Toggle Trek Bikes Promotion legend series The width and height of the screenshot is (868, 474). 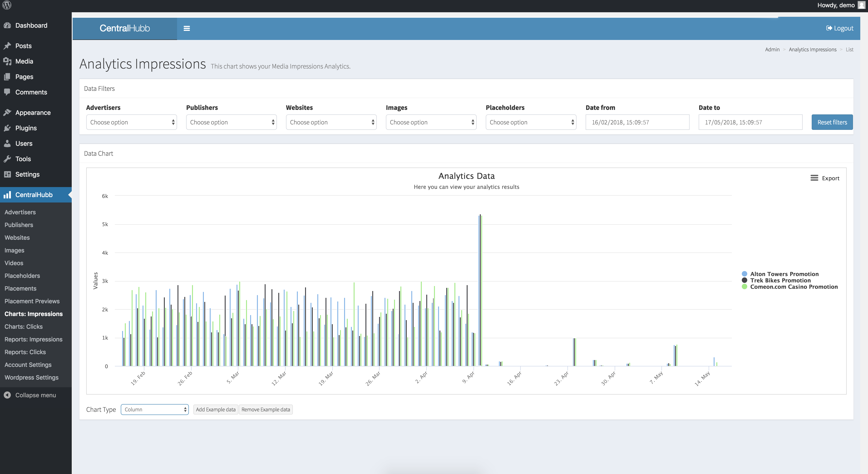(776, 280)
